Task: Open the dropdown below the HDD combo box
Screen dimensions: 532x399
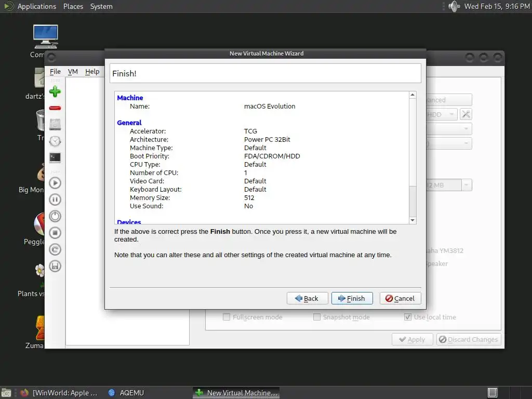Action: (x=449, y=129)
